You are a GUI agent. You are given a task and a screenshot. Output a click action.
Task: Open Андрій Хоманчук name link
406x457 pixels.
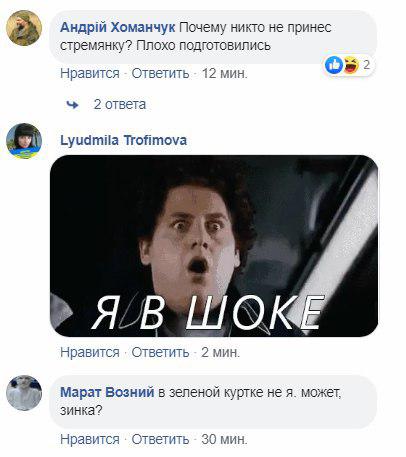tap(118, 27)
